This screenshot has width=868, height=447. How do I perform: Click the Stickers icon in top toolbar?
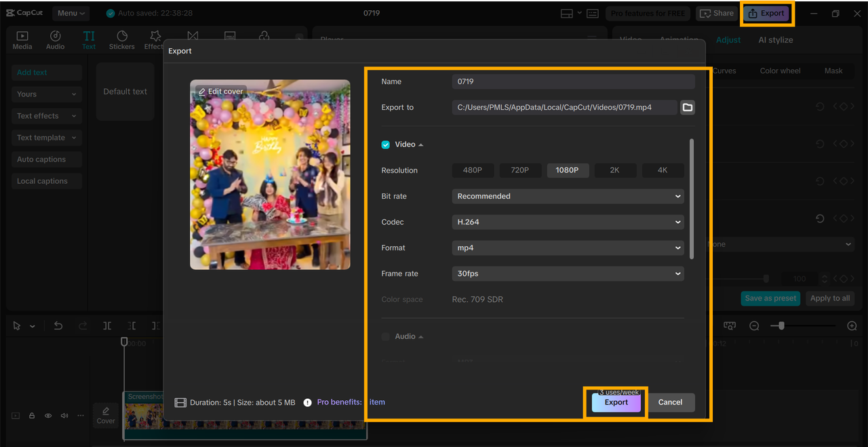[x=122, y=40]
